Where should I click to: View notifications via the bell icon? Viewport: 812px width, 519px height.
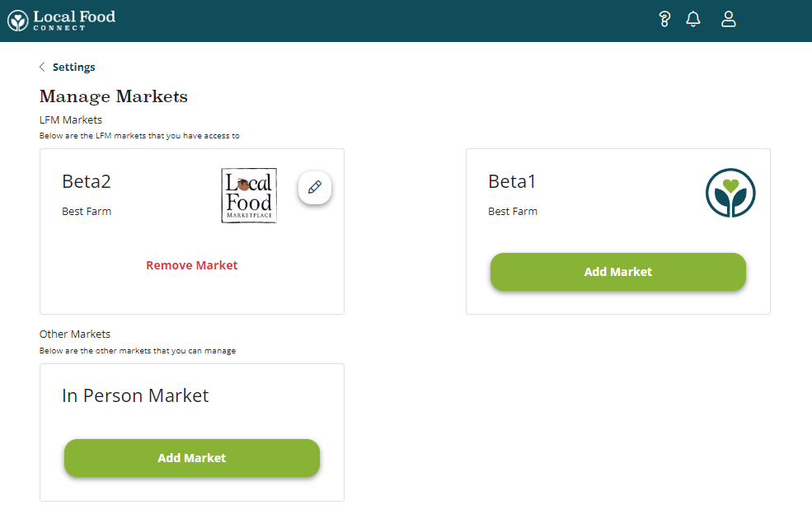tap(693, 18)
